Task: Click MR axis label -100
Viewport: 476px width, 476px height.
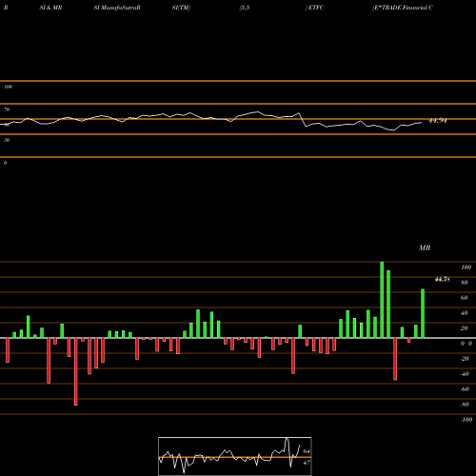Action: click(x=466, y=420)
